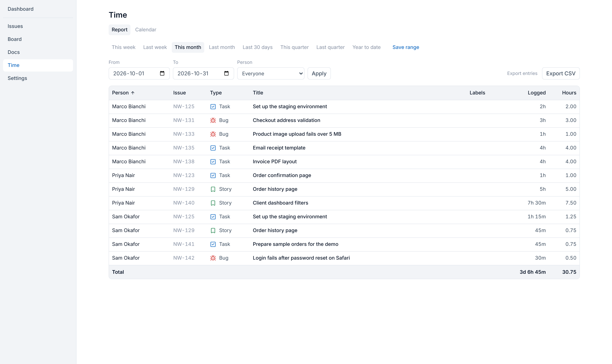Open Settings in the sidebar
Viewport: 612px width, 364px height.
pyautogui.click(x=38, y=78)
